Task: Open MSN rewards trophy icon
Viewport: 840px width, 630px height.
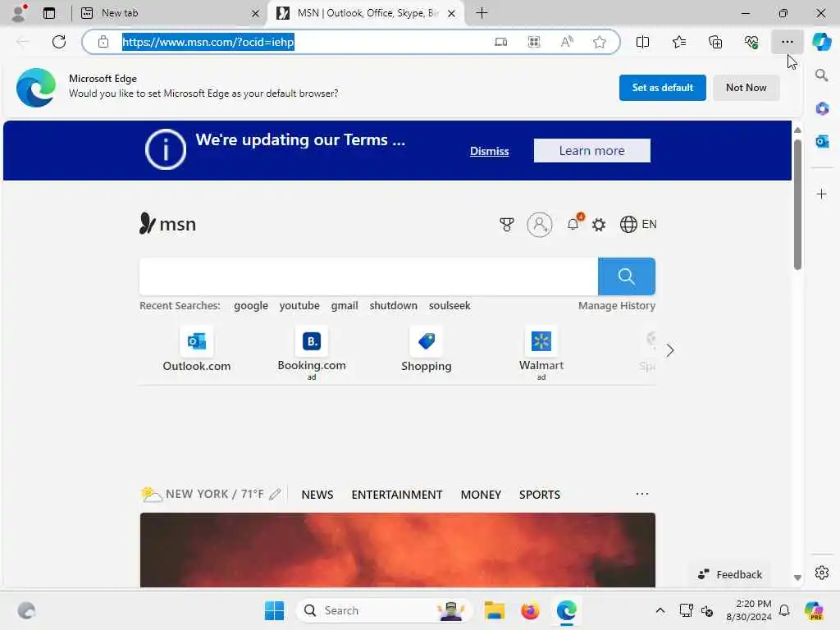Action: [x=506, y=225]
